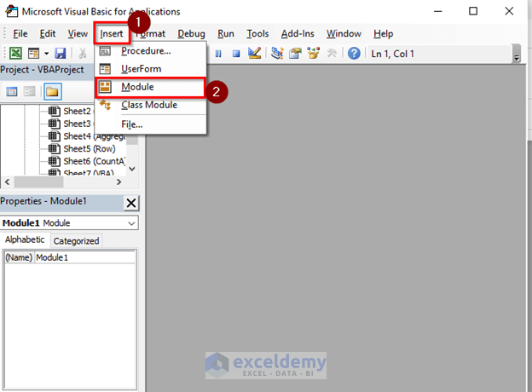Click View Code icon in Project panel
Viewport: 532px width, 392px height.
pos(12,91)
